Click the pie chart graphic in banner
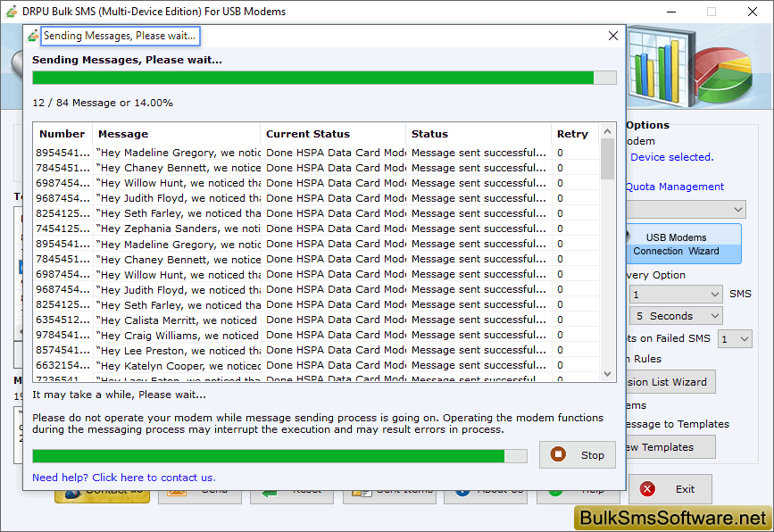Screen dimensions: 774x532 (x=725, y=73)
